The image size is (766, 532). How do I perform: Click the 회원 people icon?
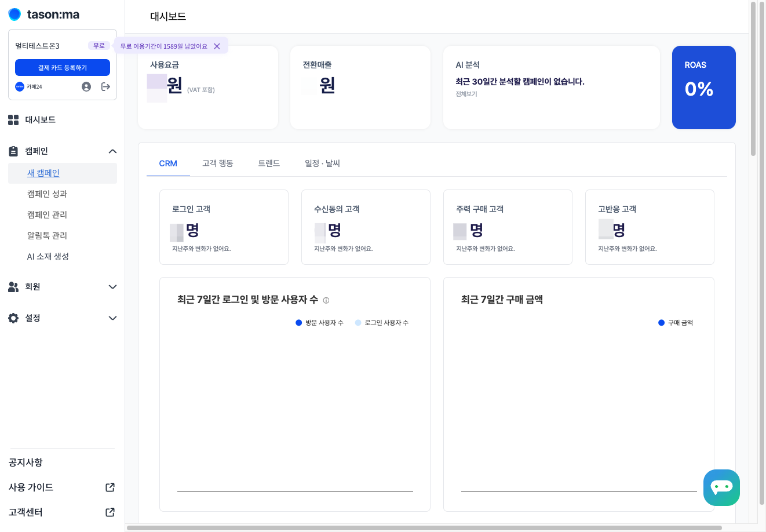[x=13, y=287]
